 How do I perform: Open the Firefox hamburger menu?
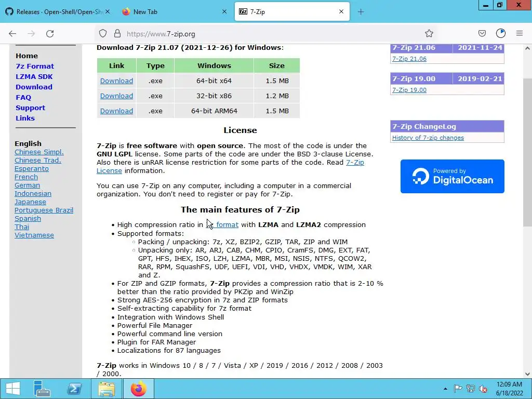[520, 34]
